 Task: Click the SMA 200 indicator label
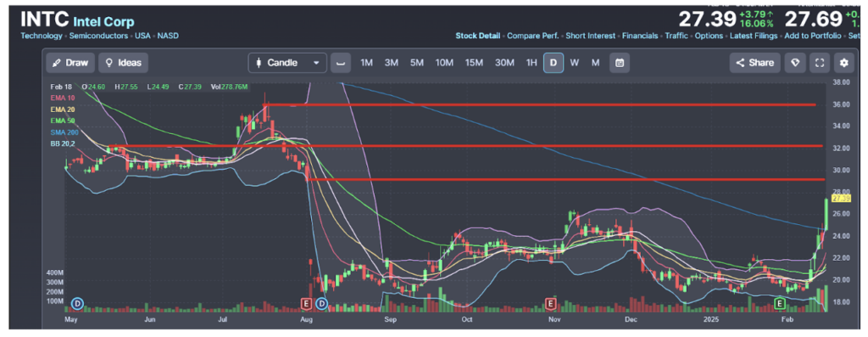pos(64,132)
